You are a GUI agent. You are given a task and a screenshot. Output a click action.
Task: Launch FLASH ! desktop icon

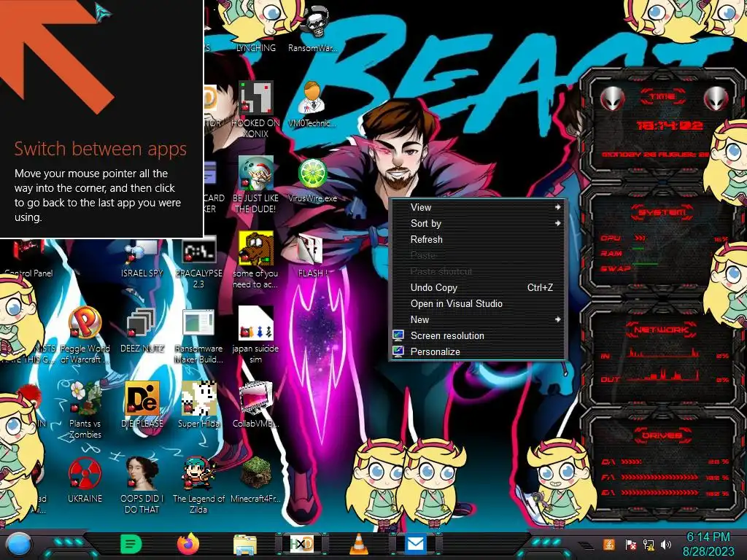pos(312,256)
